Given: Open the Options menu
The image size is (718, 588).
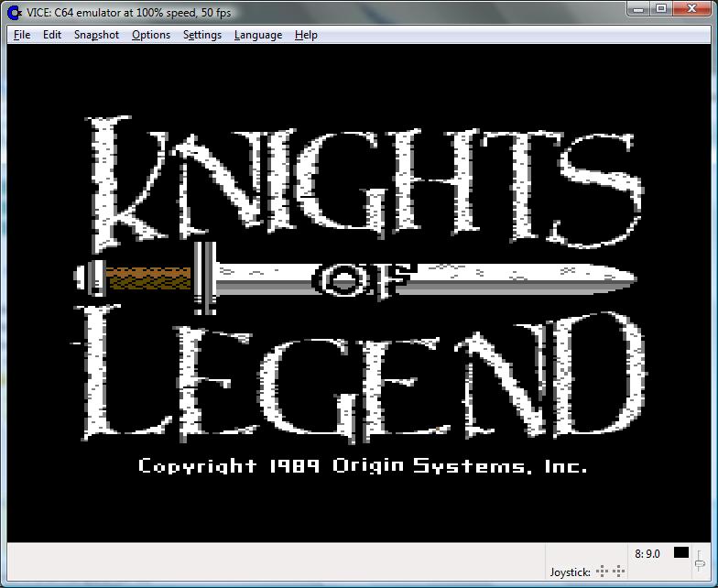Looking at the screenshot, I should 150,35.
